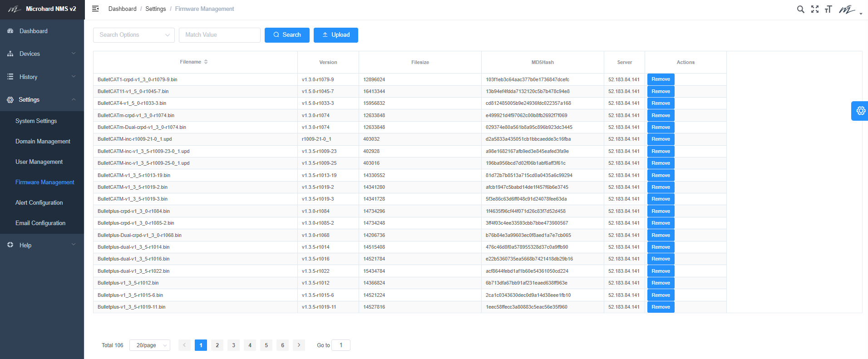868x359 pixels.
Task: Click Help lifebuoy icon in sidebar
Action: click(x=10, y=245)
